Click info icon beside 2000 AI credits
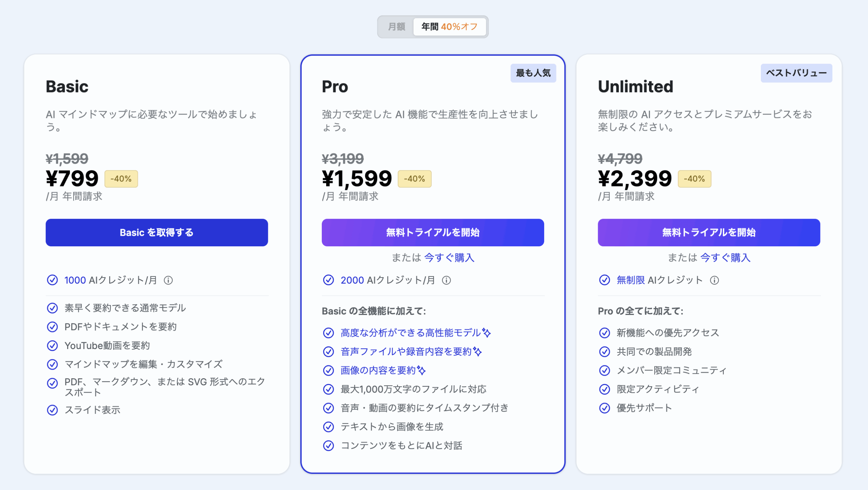The image size is (868, 490). [446, 280]
